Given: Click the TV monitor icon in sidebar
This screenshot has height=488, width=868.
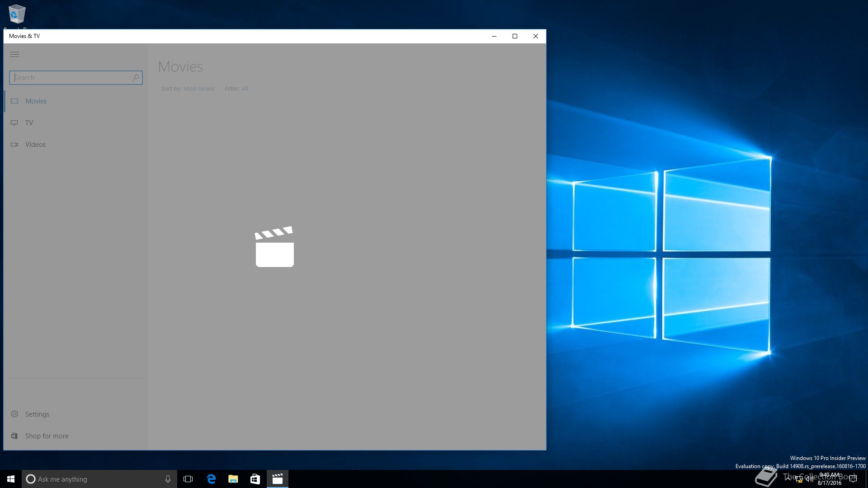Looking at the screenshot, I should click(14, 123).
